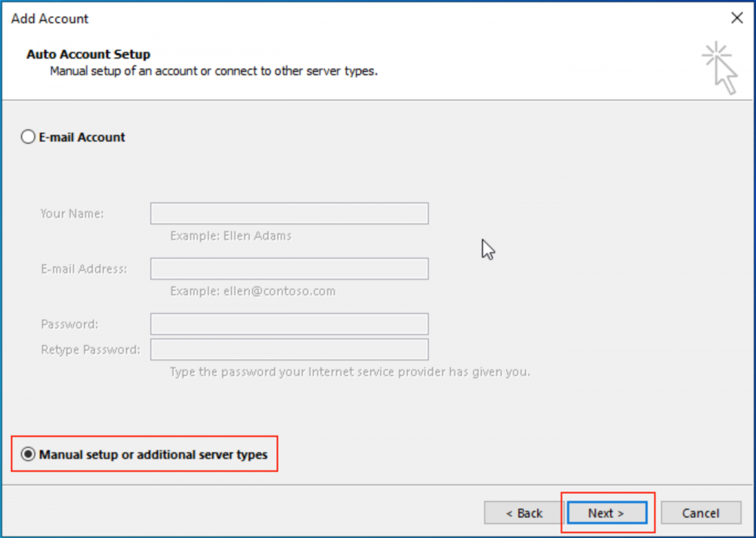Click the Auto Account Setup heading

point(88,55)
